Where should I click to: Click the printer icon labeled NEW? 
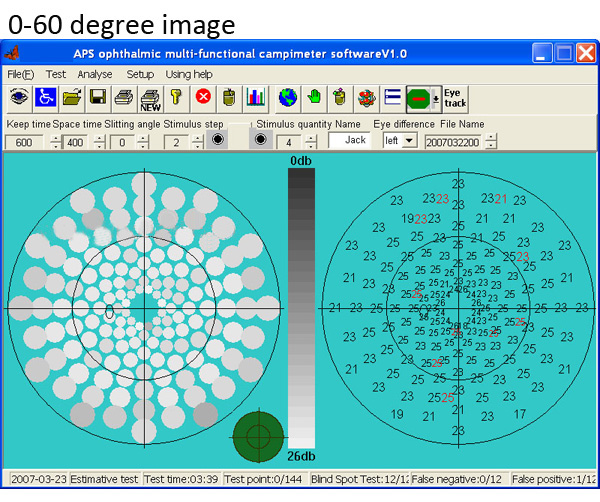[150, 99]
